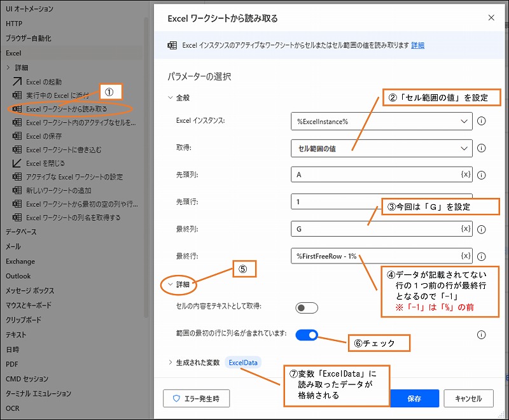Click the アクティブな Excel ワークシートの設定 icon
The height and width of the screenshot is (420, 509).
pos(17,177)
